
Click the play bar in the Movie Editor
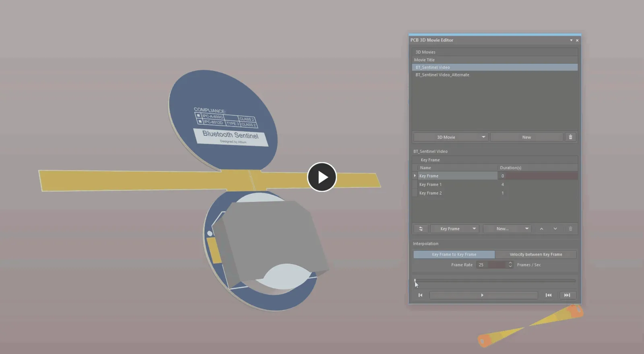[483, 295]
